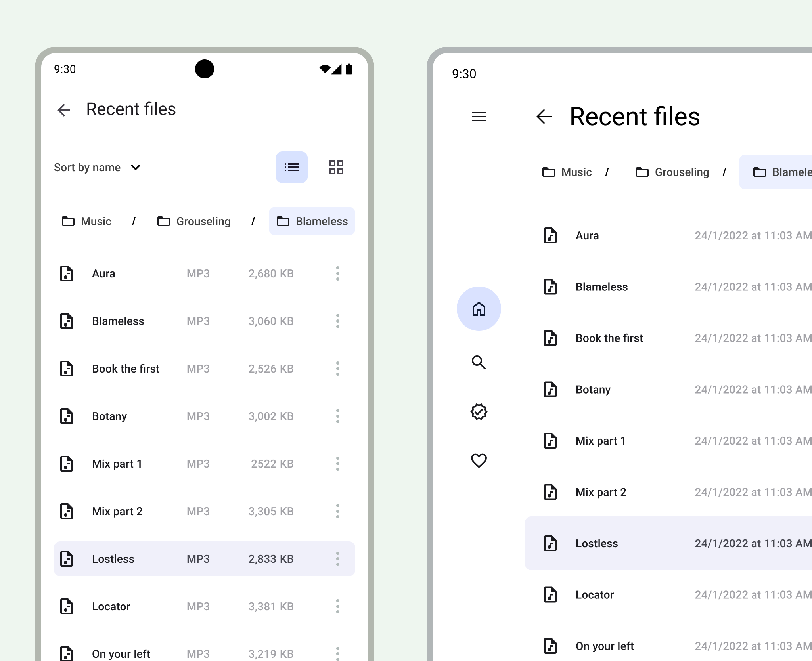Viewport: 812px width, 661px height.
Task: Switch to grid view layout
Action: pyautogui.click(x=337, y=166)
